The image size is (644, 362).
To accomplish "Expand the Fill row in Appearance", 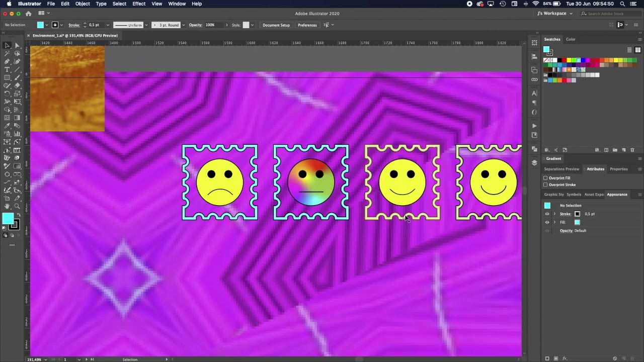I will click(554, 222).
